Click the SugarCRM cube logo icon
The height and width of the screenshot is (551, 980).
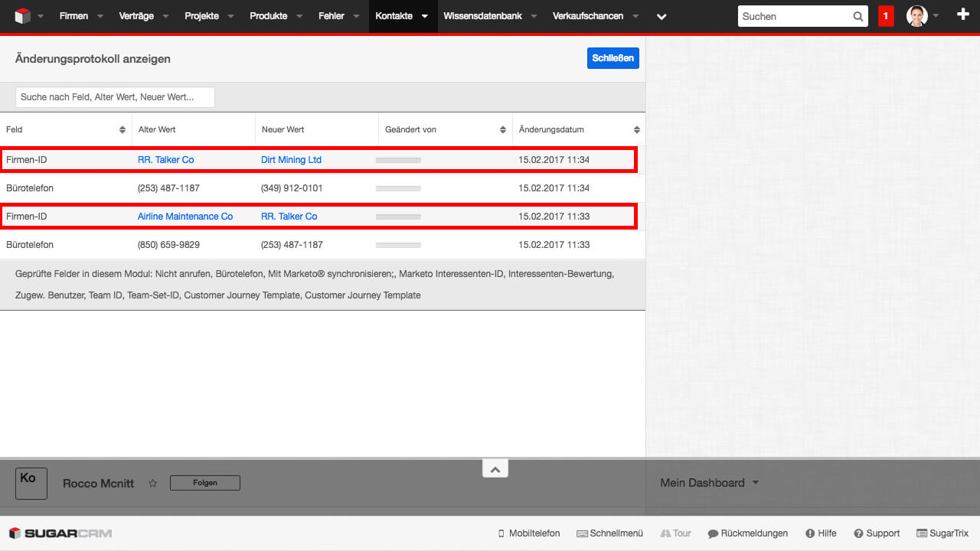tap(23, 16)
